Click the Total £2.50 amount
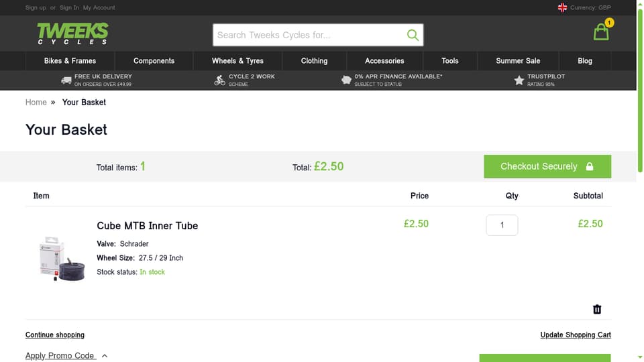644x362 pixels. [x=329, y=166]
